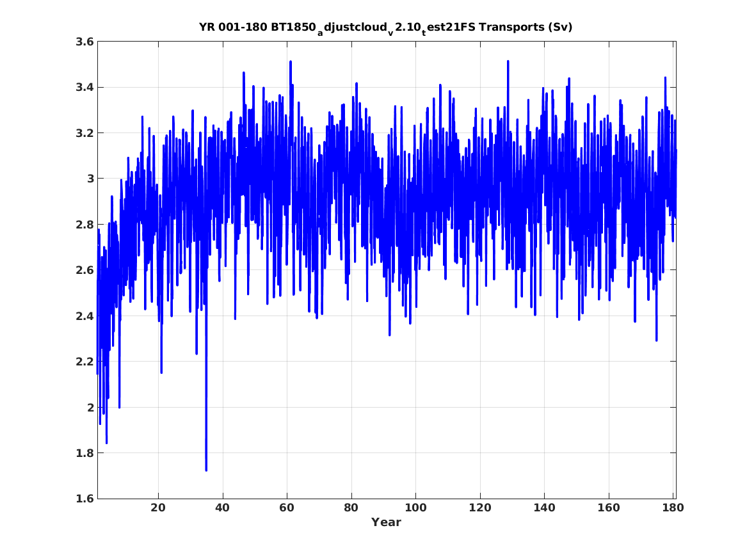747x560 pixels.
Task: Click x-axis tick label 20
Action: coord(158,508)
